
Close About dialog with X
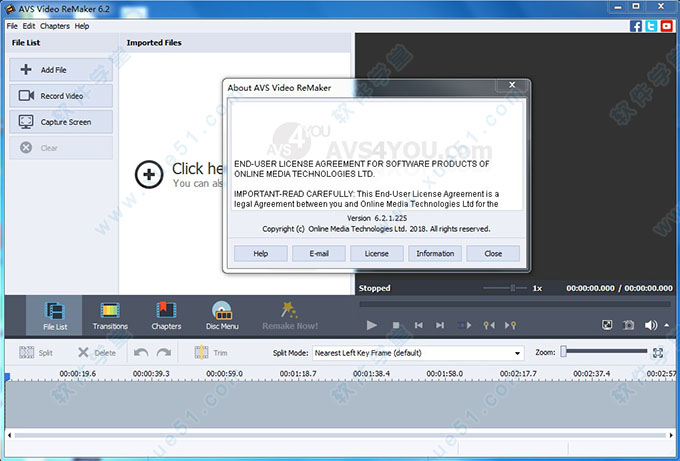pos(512,85)
